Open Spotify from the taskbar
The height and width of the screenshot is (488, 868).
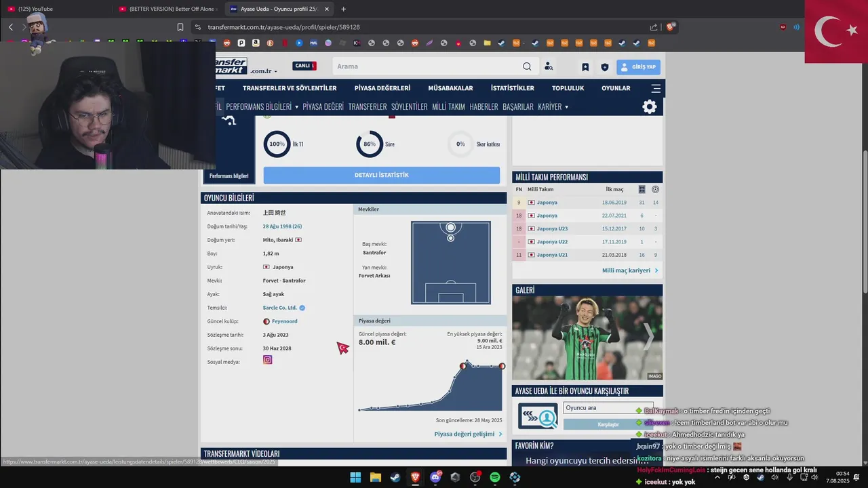(495, 477)
